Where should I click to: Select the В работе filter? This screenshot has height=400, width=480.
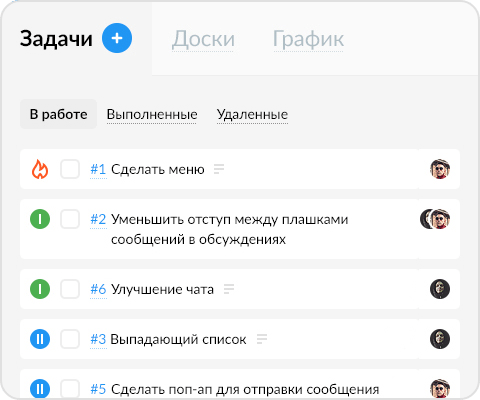pos(58,114)
